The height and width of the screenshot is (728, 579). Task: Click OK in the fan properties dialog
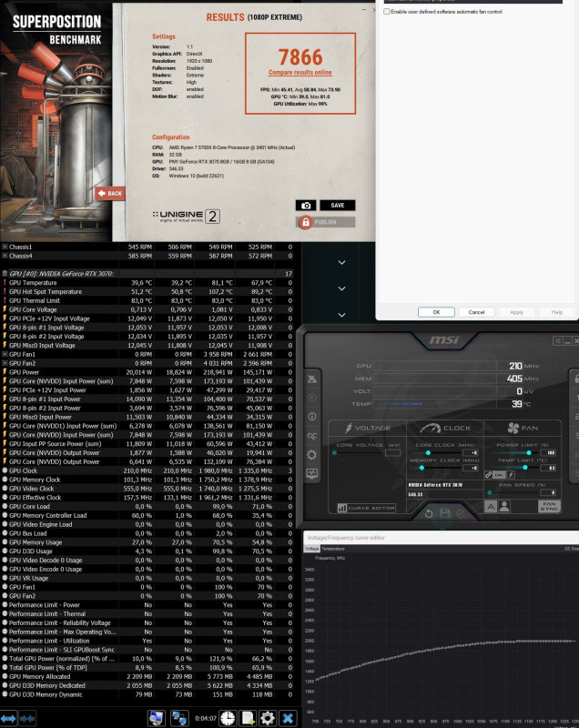pos(436,312)
